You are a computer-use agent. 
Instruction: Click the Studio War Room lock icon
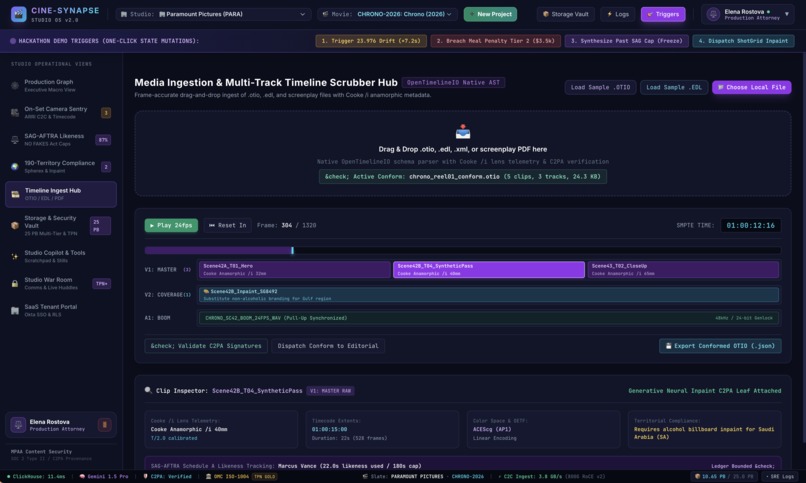click(x=15, y=283)
